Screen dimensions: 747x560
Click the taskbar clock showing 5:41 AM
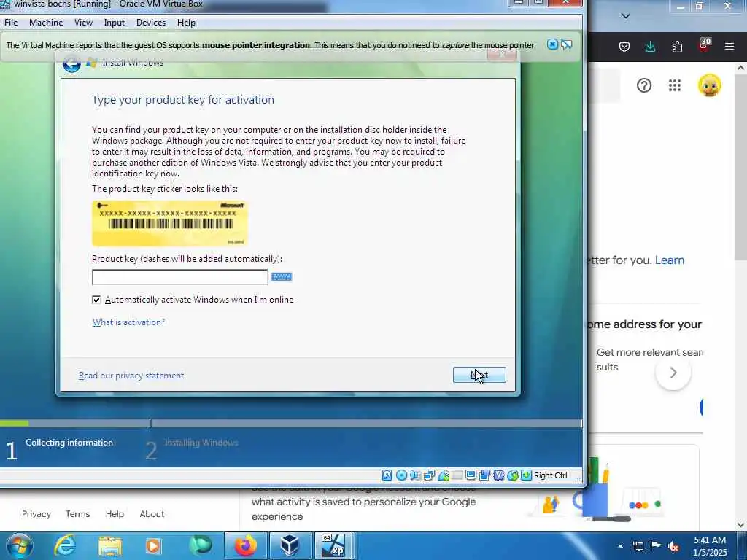pos(710,546)
